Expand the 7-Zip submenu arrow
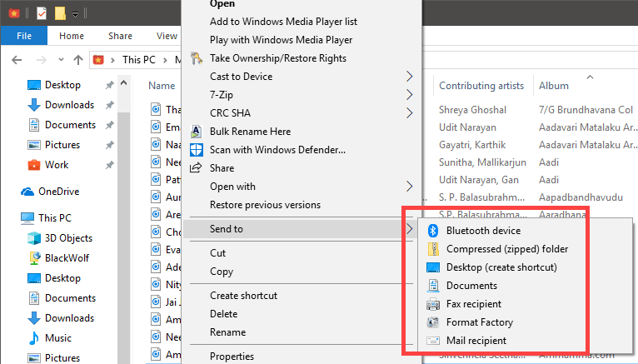The image size is (638, 364). [410, 95]
